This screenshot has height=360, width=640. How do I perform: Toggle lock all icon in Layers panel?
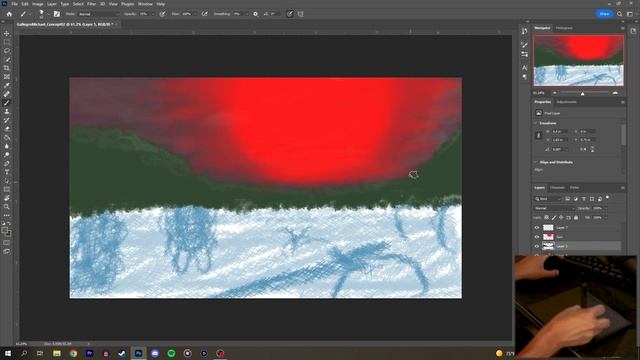[x=576, y=218]
